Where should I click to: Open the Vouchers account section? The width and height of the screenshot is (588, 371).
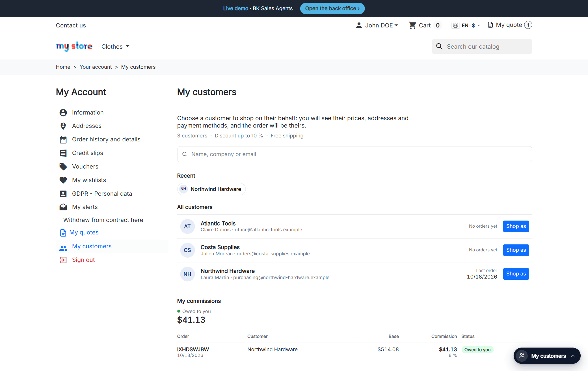85,167
